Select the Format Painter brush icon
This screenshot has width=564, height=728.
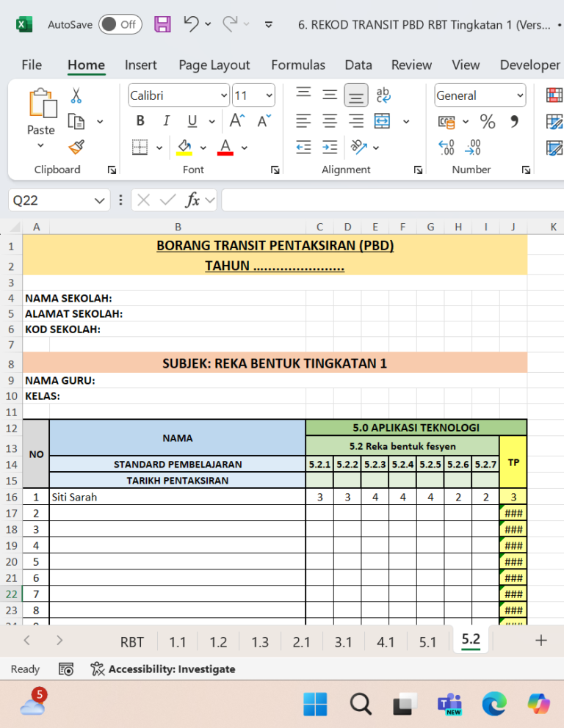coord(76,148)
